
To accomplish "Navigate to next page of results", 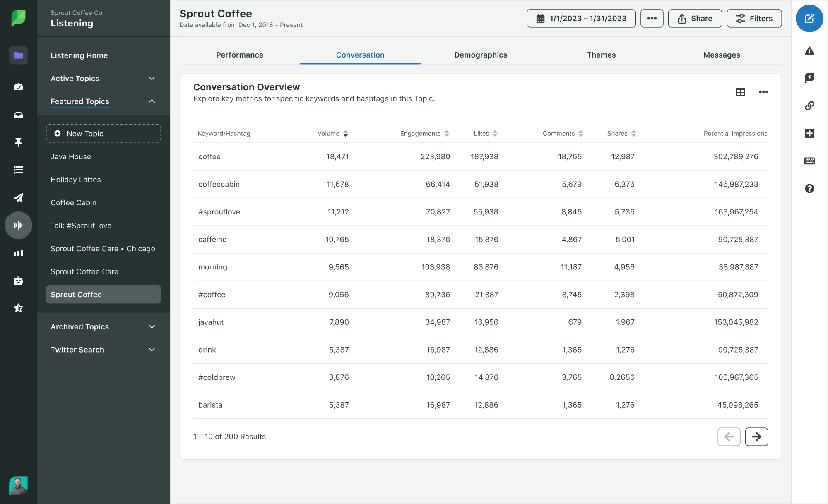I will [756, 437].
